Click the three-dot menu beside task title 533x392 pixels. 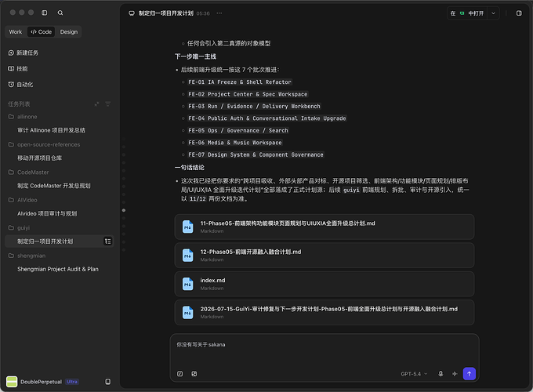tap(219, 13)
